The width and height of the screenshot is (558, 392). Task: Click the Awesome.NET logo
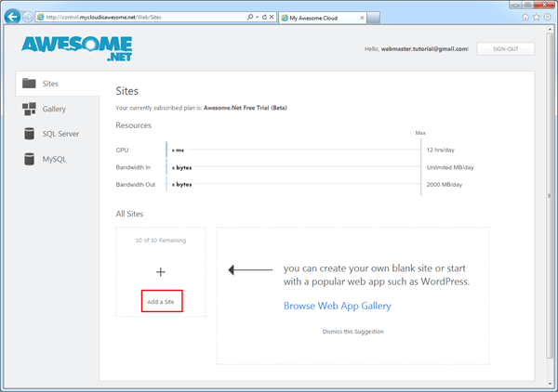pyautogui.click(x=77, y=48)
